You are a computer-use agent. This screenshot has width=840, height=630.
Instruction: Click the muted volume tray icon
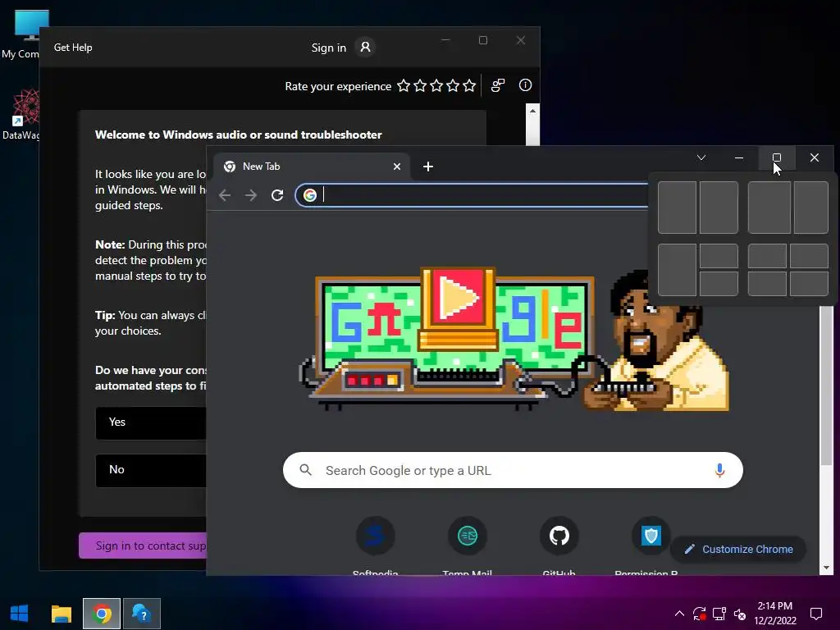740,614
